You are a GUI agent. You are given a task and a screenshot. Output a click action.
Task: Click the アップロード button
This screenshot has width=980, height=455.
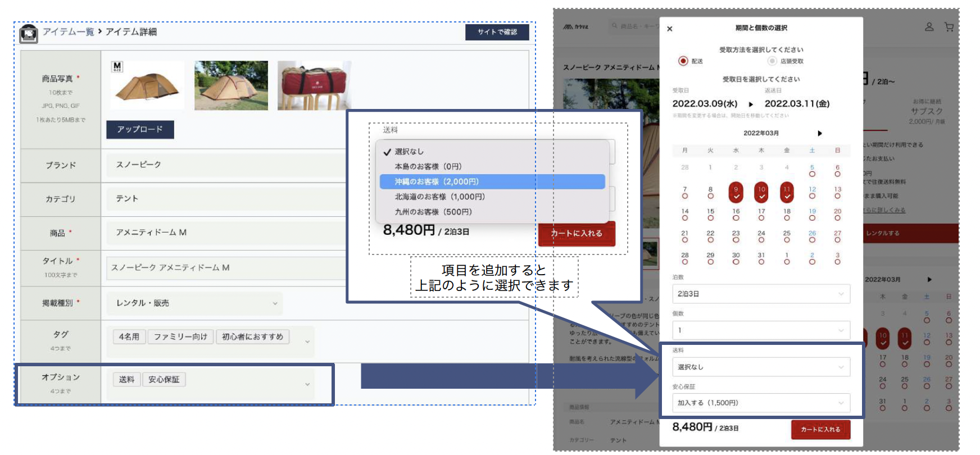tap(140, 129)
